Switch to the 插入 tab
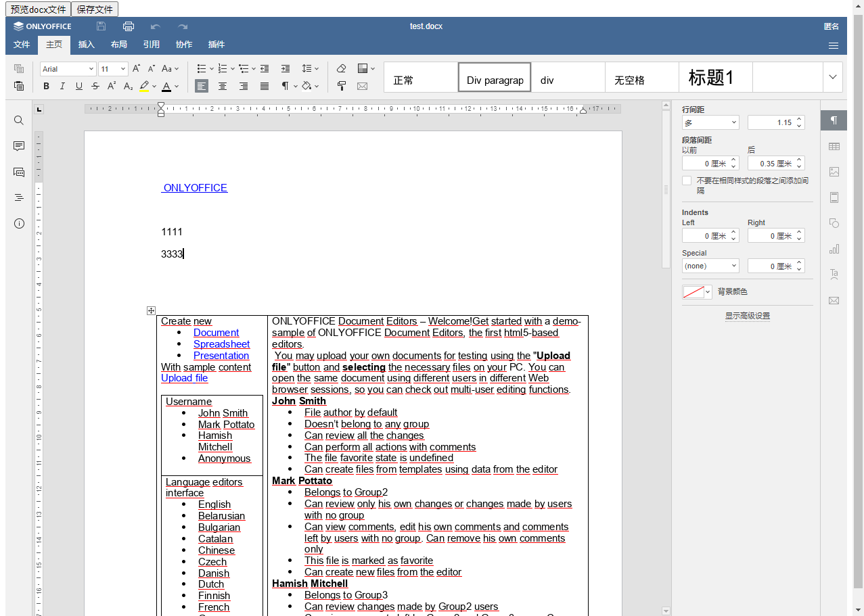 coord(87,45)
